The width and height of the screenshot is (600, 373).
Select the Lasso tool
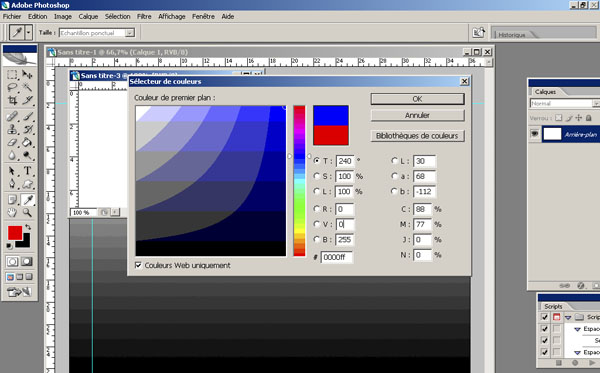tap(12, 87)
